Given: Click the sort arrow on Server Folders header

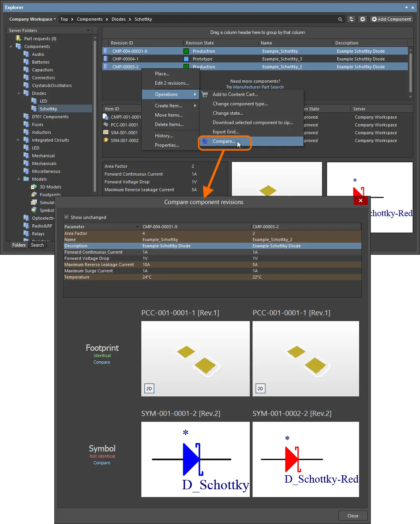Looking at the screenshot, I should click(88, 30).
